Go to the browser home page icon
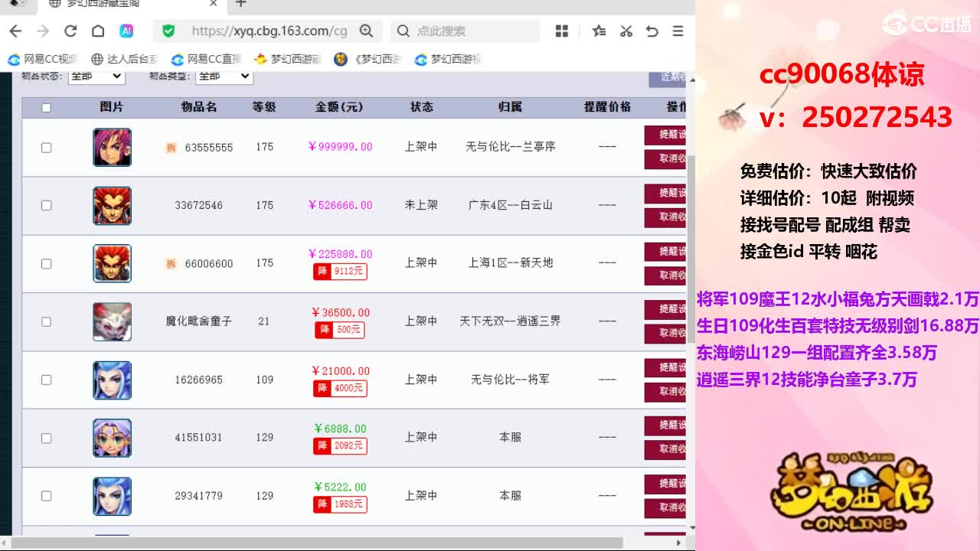 click(x=98, y=31)
